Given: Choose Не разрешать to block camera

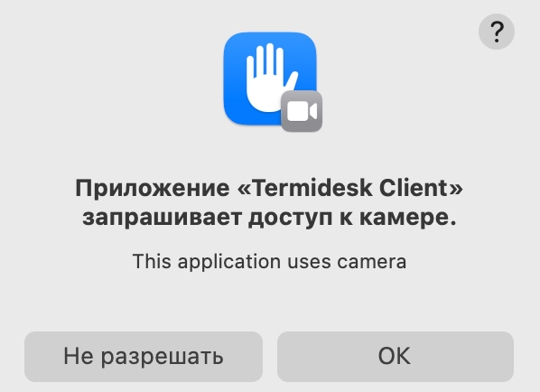Looking at the screenshot, I should click(144, 357).
